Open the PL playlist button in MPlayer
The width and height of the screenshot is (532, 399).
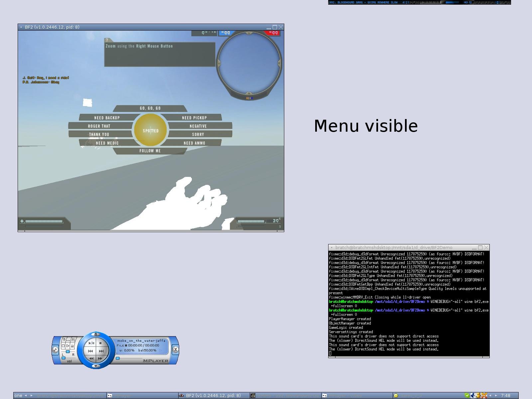[73, 340]
